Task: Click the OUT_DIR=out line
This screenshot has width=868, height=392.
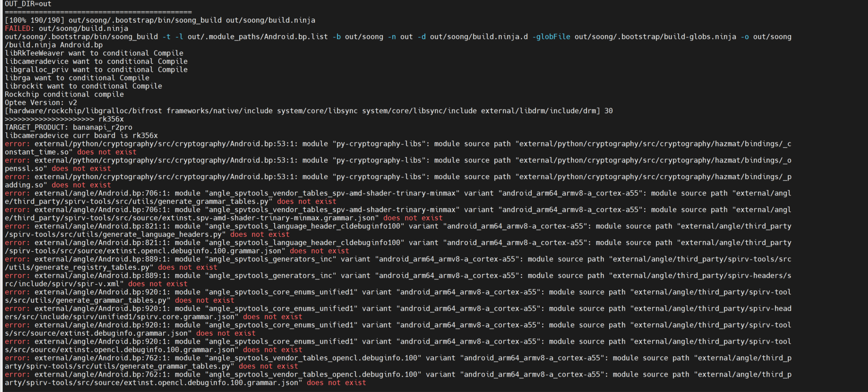Action: coord(28,4)
